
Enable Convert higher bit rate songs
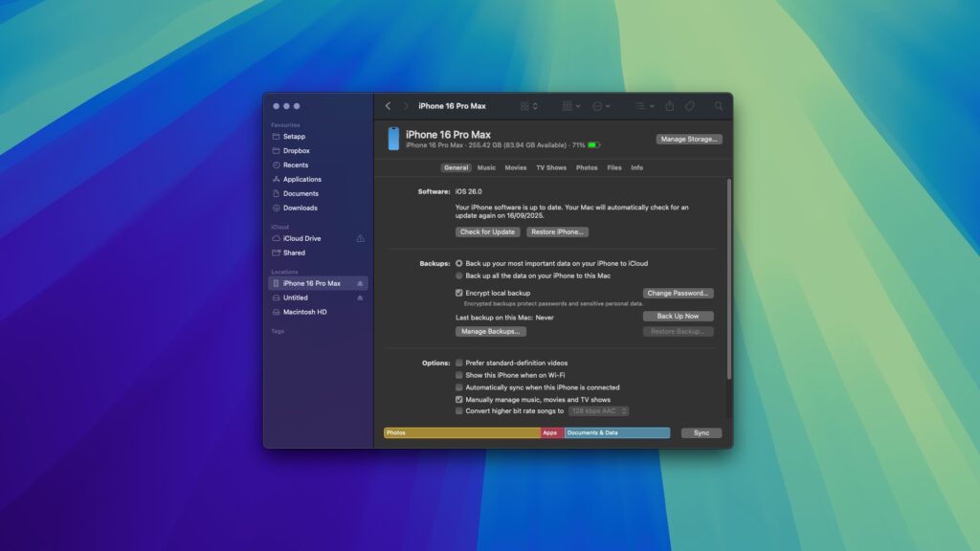tap(459, 411)
